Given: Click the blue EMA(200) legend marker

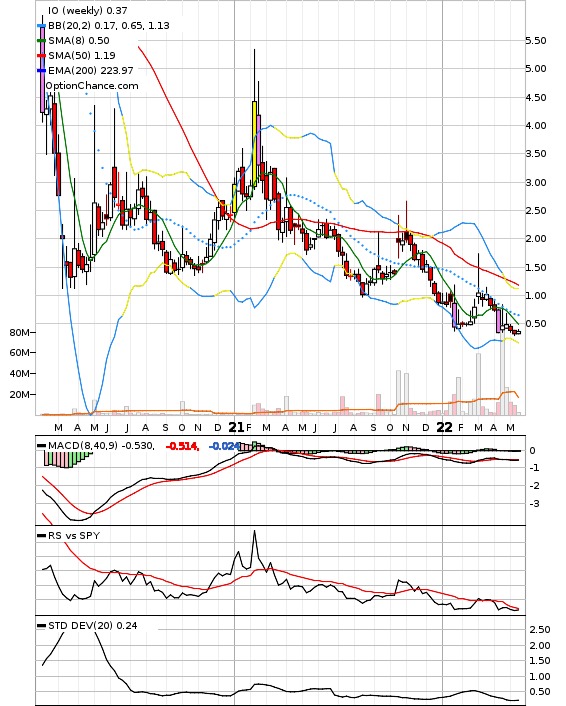Looking at the screenshot, I should pyautogui.click(x=41, y=71).
